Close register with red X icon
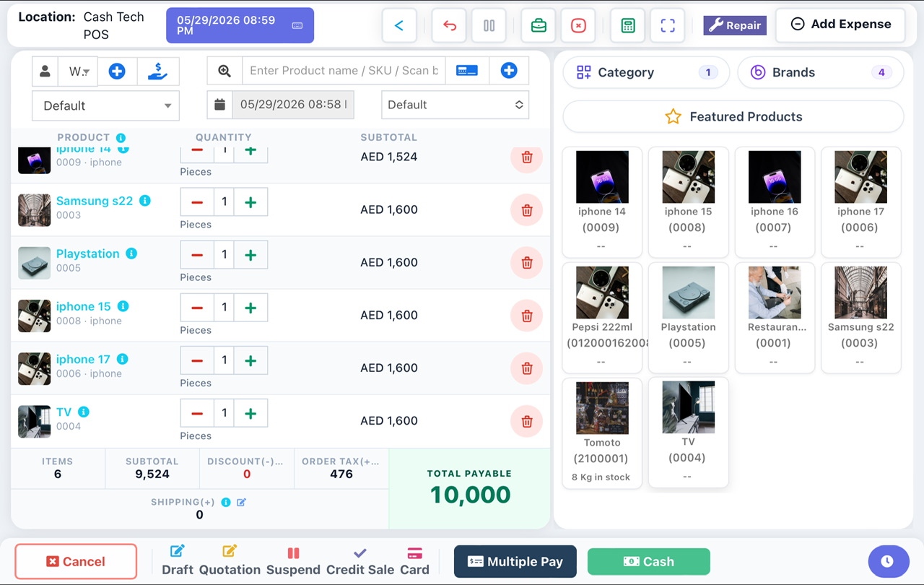The height and width of the screenshot is (585, 924). click(578, 26)
